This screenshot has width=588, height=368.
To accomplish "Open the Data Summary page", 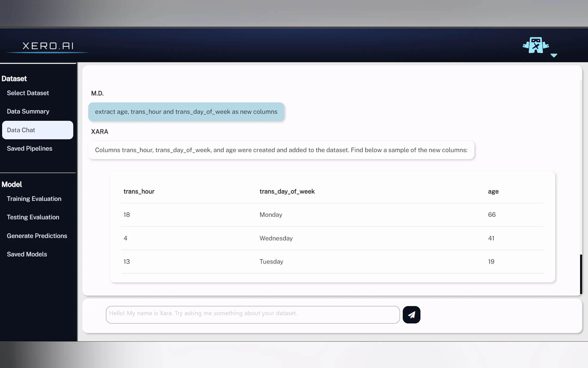I will 28,111.
